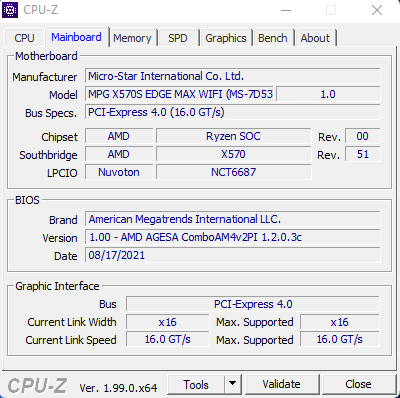Click the Max. Supported link width x16 value
The width and height of the screenshot is (400, 398).
click(340, 322)
